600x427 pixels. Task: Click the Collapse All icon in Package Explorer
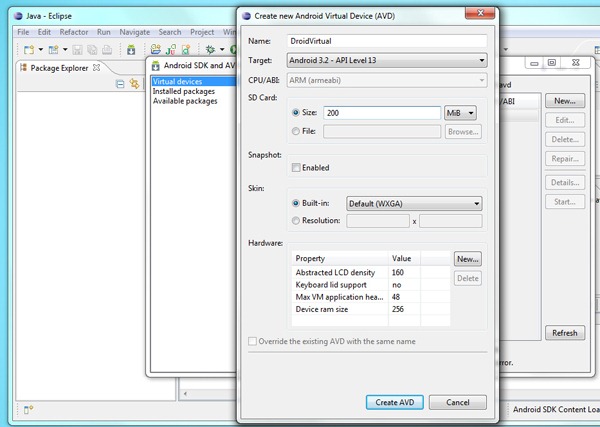tap(120, 84)
